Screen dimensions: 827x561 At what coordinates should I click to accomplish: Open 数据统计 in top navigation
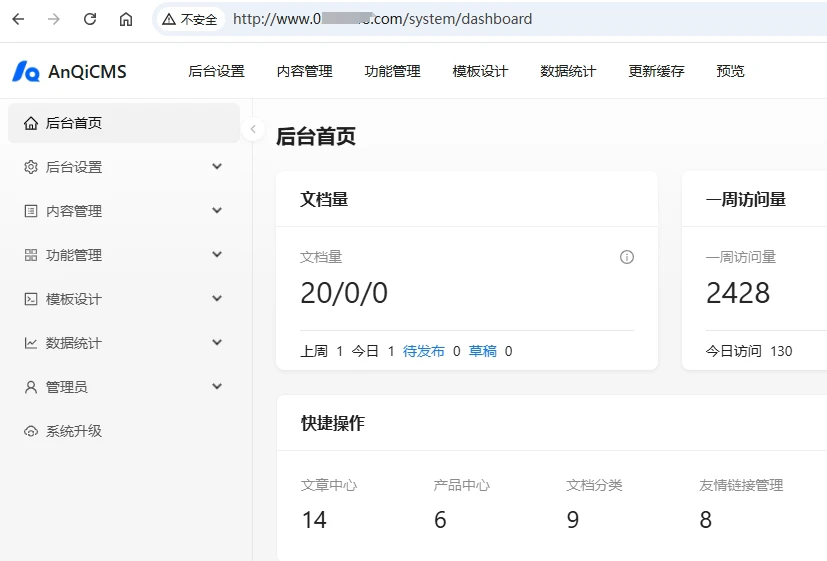pos(569,71)
